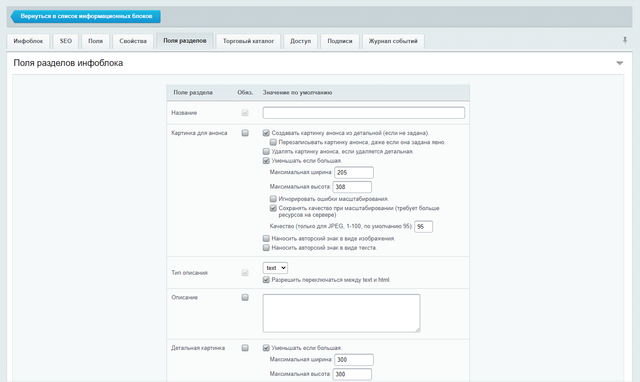Open the SEO tab

pos(66,41)
